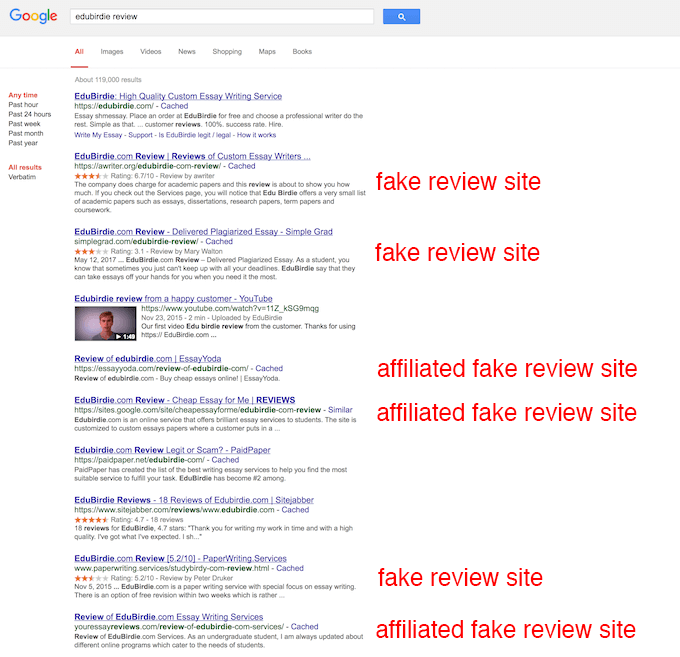Switch to the Images tab
This screenshot has width=680, height=657.
(112, 52)
